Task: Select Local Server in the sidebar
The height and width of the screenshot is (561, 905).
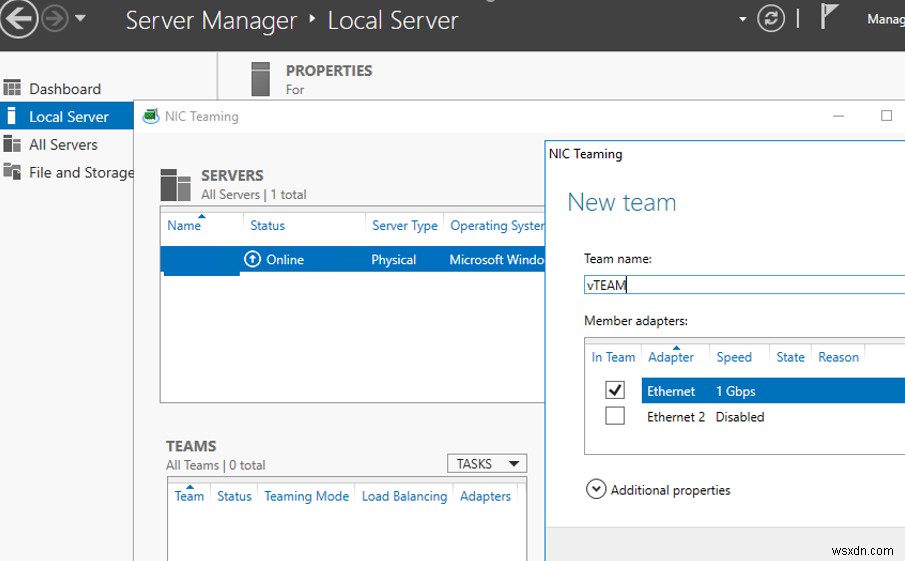Action: point(67,116)
